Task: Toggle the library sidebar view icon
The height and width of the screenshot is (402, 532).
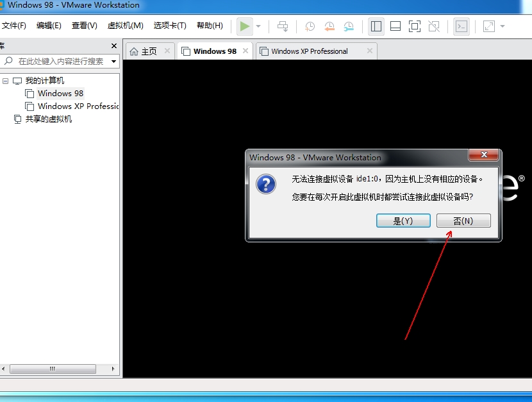Action: (x=376, y=26)
